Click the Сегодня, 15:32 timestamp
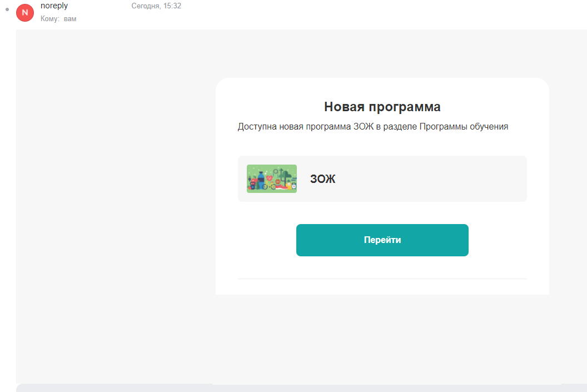 156,6
